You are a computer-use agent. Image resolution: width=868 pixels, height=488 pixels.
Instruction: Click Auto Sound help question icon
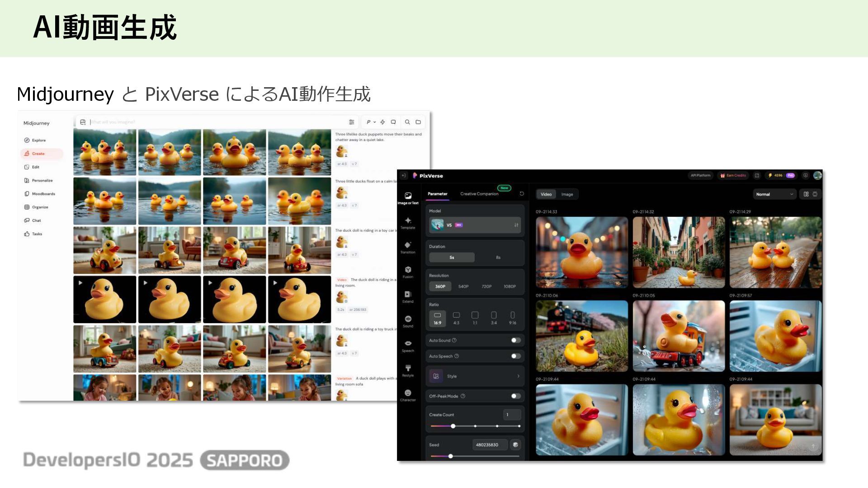tap(454, 340)
